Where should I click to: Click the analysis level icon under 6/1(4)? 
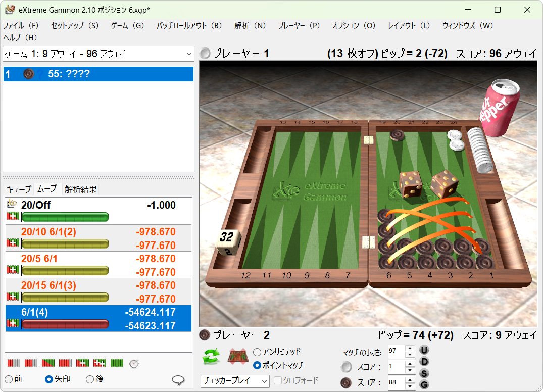point(13,323)
